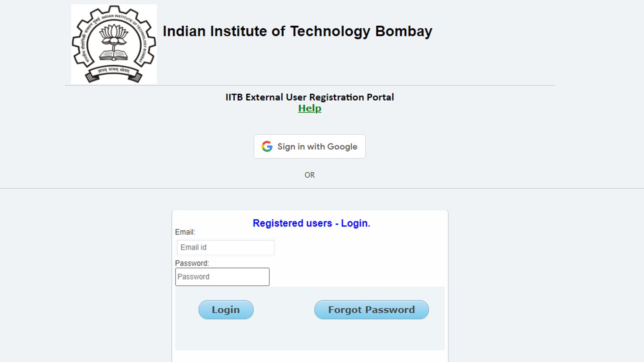
Task: Click the open book in the IITB emblem
Action: [x=114, y=56]
